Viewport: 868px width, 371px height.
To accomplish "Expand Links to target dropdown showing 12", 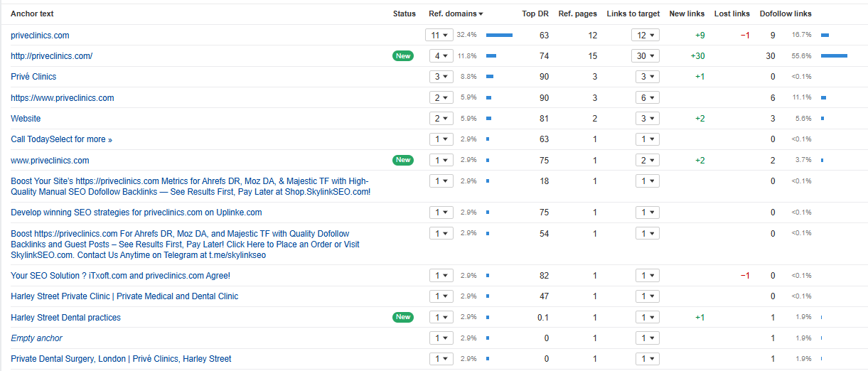I will [x=645, y=35].
